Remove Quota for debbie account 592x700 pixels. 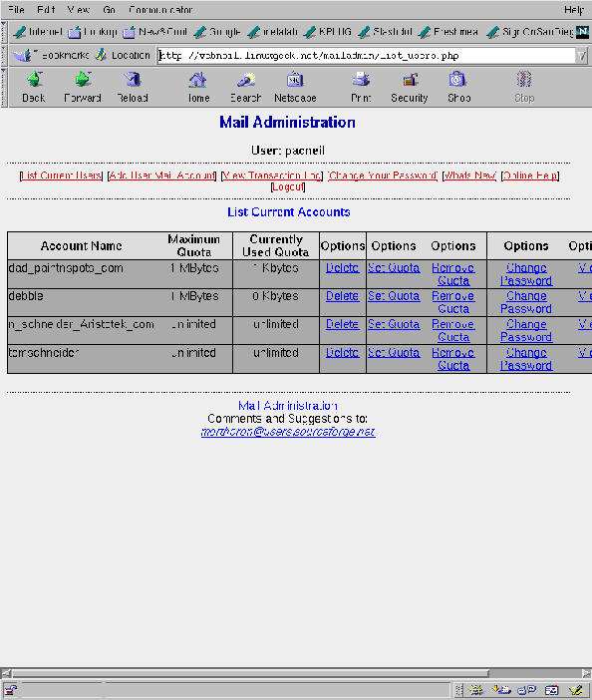click(x=453, y=302)
